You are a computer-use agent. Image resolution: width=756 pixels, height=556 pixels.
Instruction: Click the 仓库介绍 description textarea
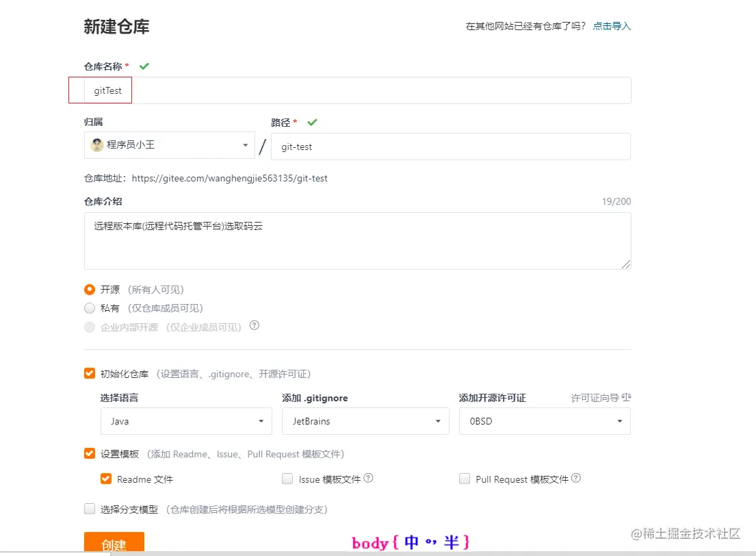358,241
